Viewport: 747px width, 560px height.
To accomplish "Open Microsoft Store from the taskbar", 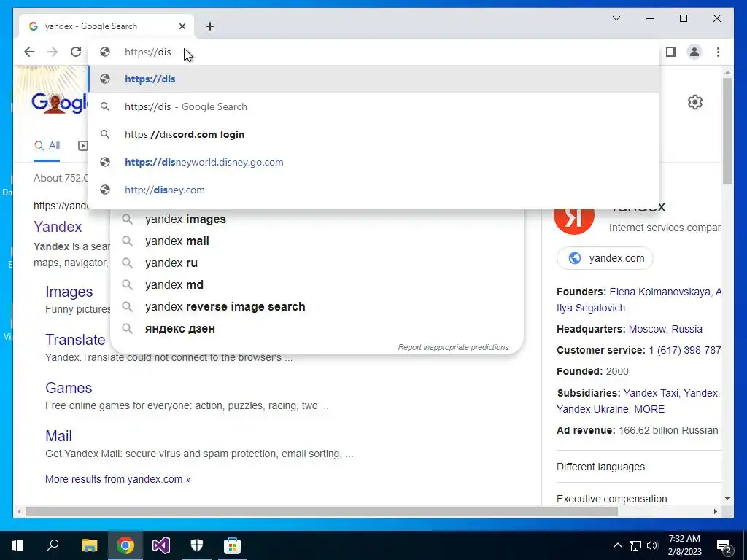I will click(x=233, y=545).
